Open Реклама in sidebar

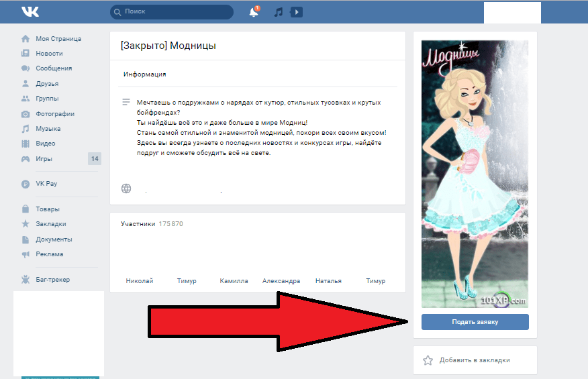pyautogui.click(x=50, y=254)
